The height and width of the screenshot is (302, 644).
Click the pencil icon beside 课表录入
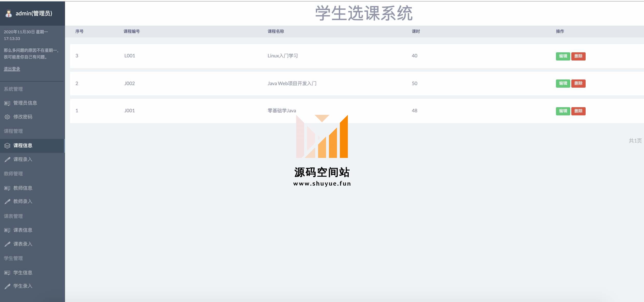7,244
